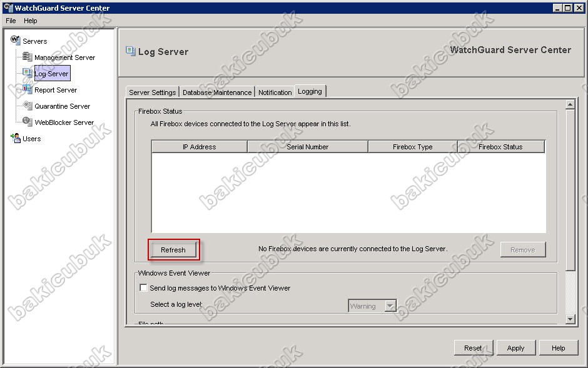Screen dimensions: 588x368
Task: Click the Management Server icon
Action: (x=27, y=56)
